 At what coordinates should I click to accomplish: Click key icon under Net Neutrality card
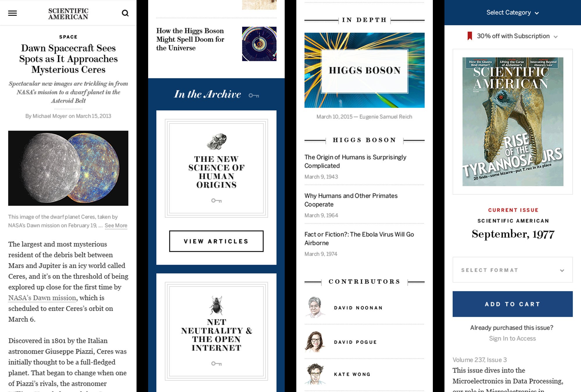click(x=216, y=364)
